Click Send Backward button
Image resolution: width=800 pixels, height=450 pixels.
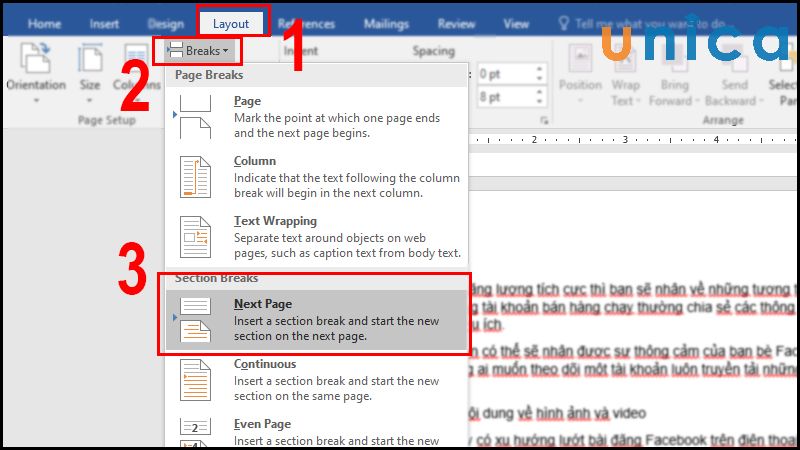point(734,73)
